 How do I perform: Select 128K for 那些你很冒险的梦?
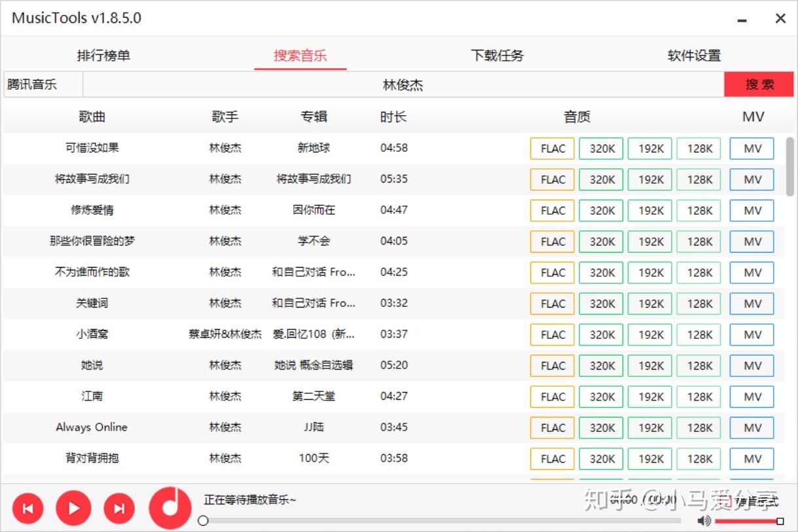point(698,241)
